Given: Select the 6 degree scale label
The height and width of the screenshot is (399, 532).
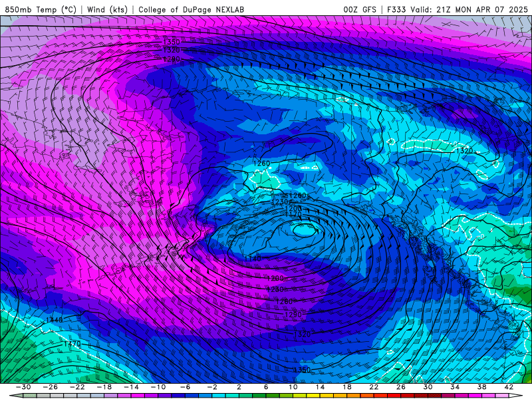Looking at the screenshot, I should coord(266,387).
